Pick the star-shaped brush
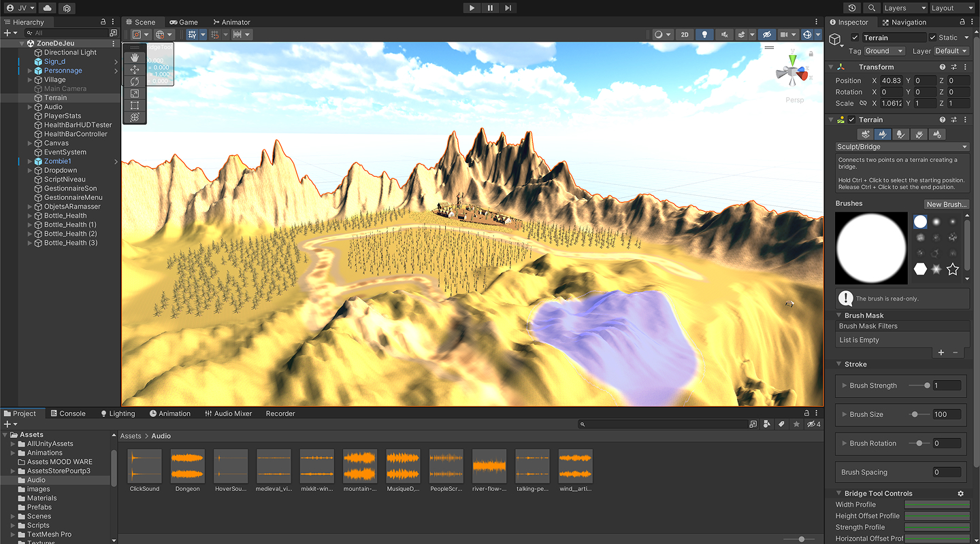Viewport: 980px width, 544px height. point(953,269)
